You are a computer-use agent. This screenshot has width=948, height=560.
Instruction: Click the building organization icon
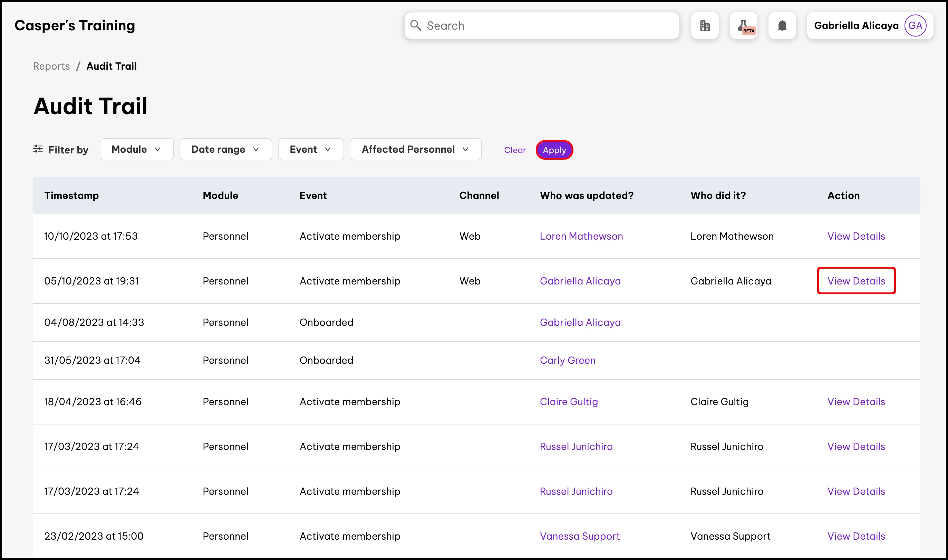[x=704, y=26]
